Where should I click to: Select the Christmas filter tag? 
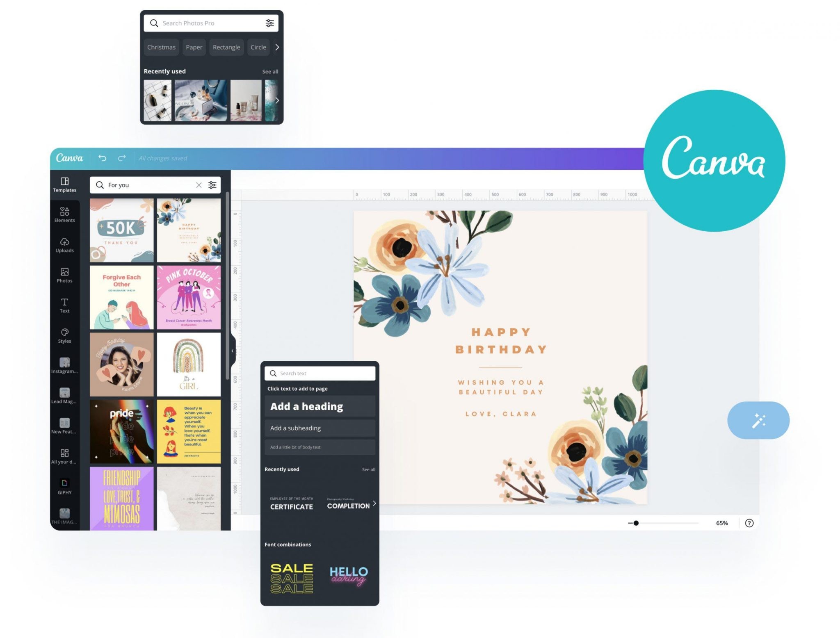[x=162, y=47]
